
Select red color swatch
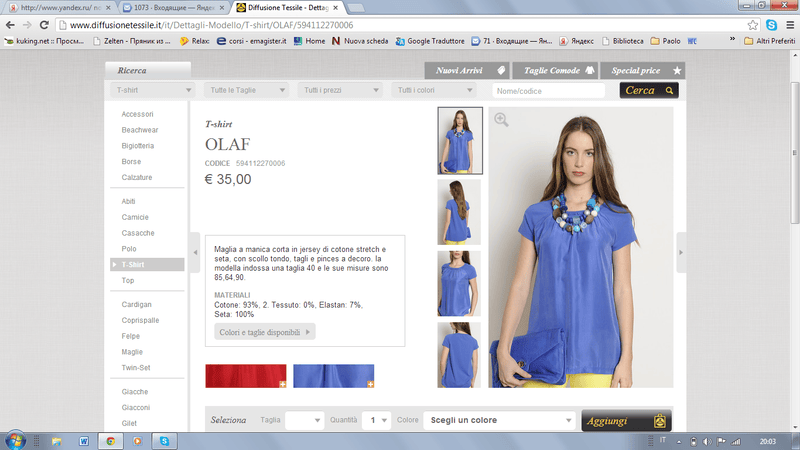246,376
